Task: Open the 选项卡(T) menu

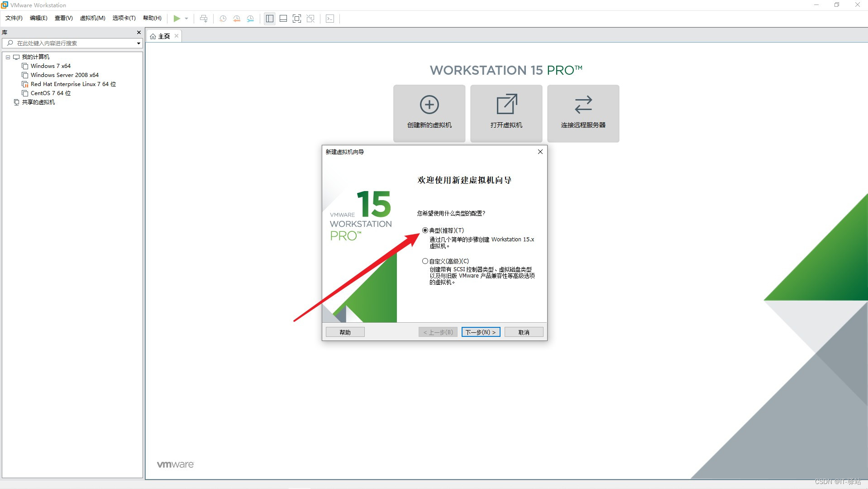Action: pos(124,18)
